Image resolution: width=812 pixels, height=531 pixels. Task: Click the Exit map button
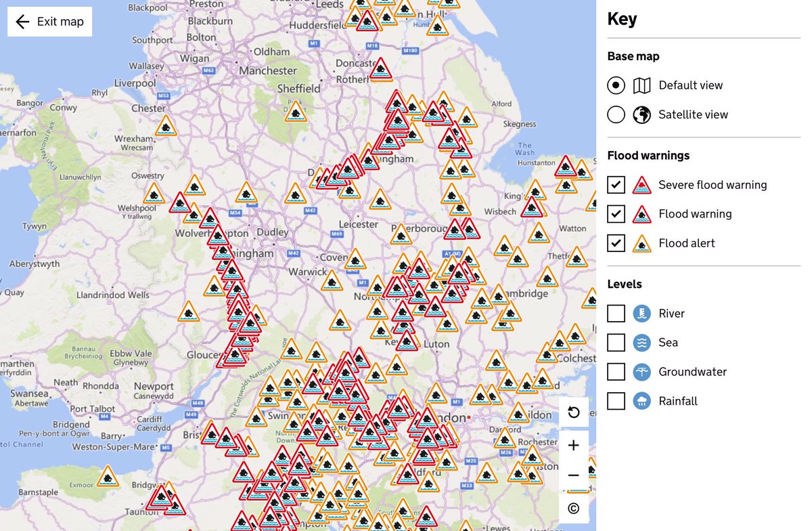coord(49,21)
